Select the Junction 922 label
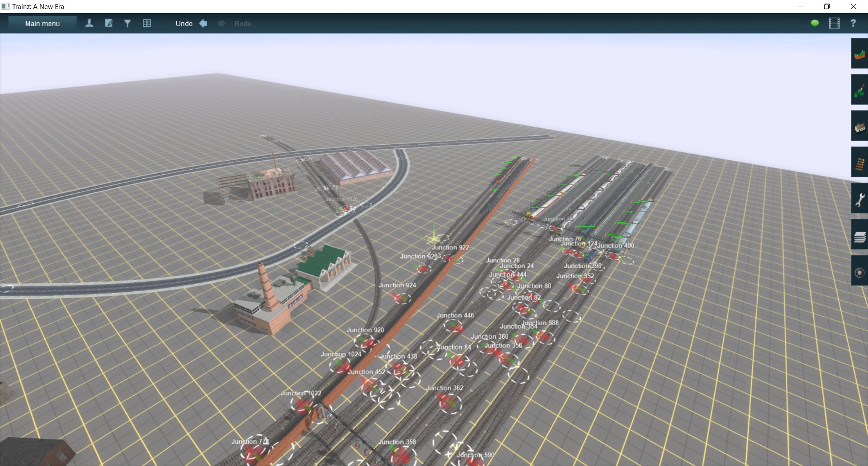The height and width of the screenshot is (466, 868). pos(450,247)
